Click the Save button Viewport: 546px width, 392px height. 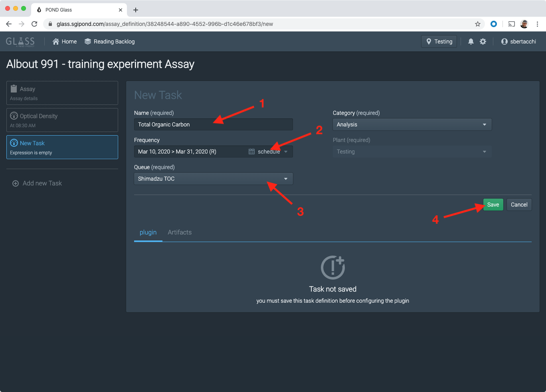click(493, 204)
